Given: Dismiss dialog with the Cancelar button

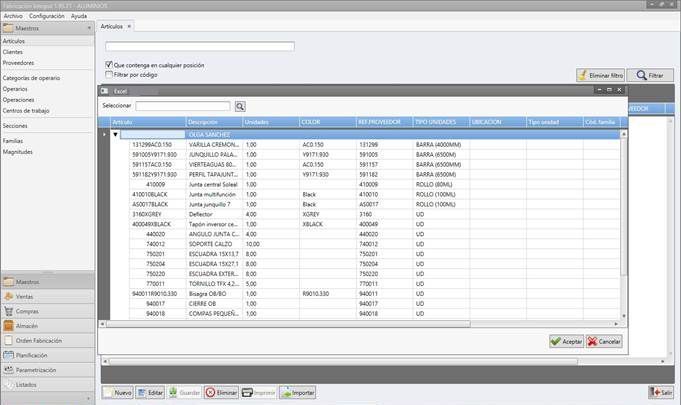Looking at the screenshot, I should tap(604, 341).
